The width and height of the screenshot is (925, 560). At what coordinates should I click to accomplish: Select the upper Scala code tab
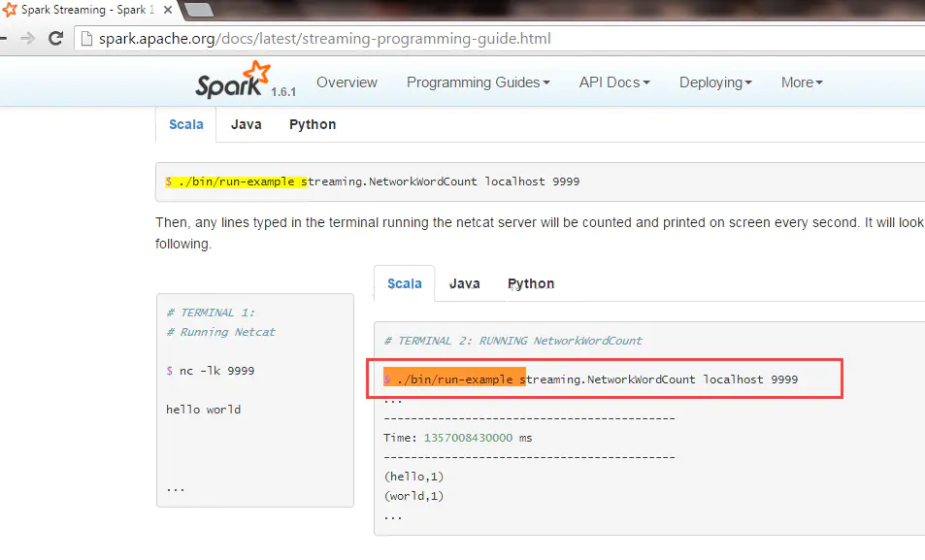(x=186, y=124)
